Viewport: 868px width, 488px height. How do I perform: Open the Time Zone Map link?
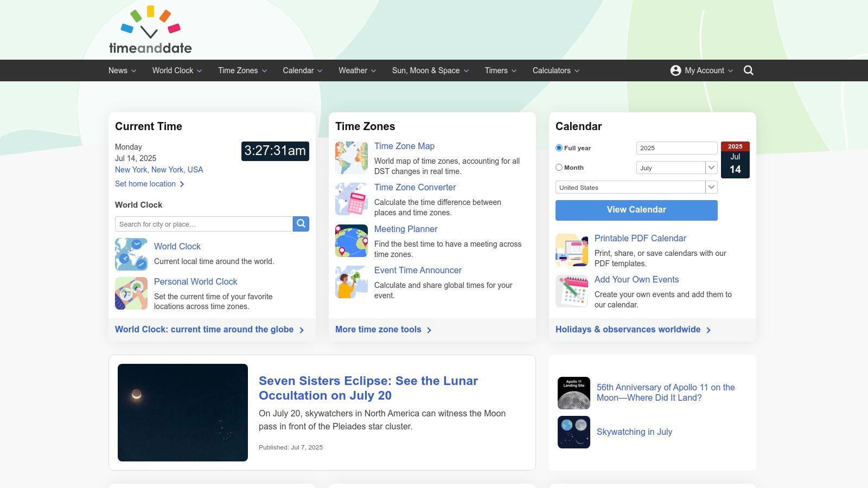click(x=404, y=146)
